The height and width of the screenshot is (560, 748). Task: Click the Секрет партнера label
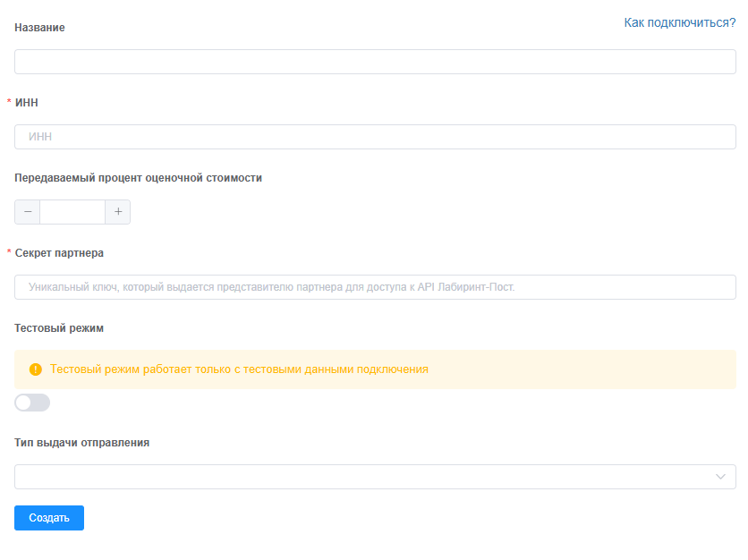(x=60, y=253)
